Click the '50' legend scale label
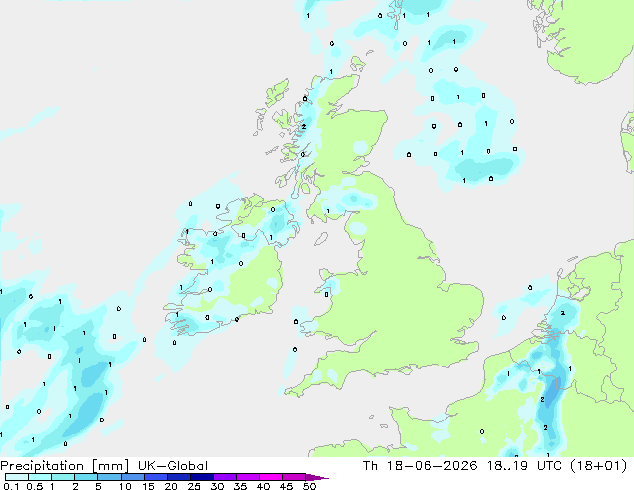The width and height of the screenshot is (634, 490). coord(309,486)
